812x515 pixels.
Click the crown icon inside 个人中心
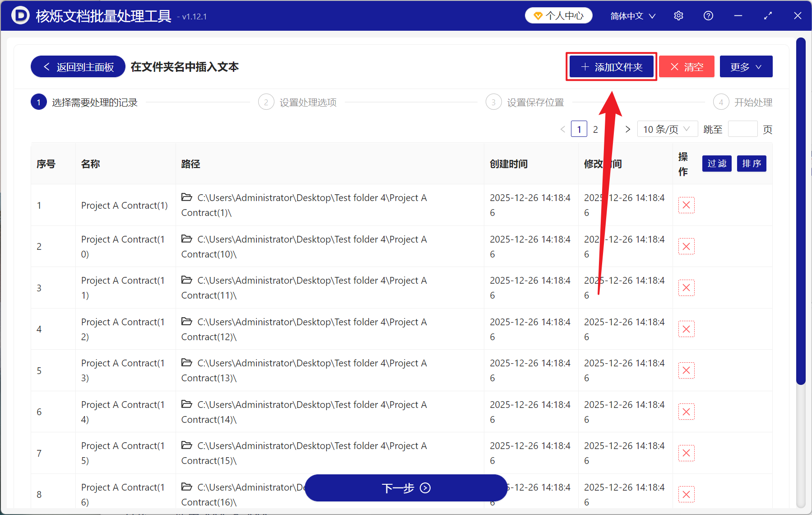(x=538, y=15)
